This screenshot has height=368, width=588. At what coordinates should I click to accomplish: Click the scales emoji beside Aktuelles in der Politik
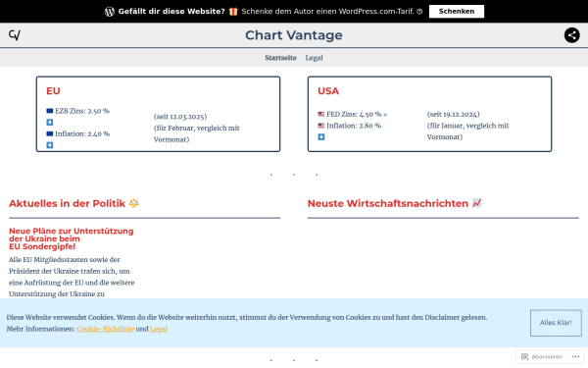[134, 203]
